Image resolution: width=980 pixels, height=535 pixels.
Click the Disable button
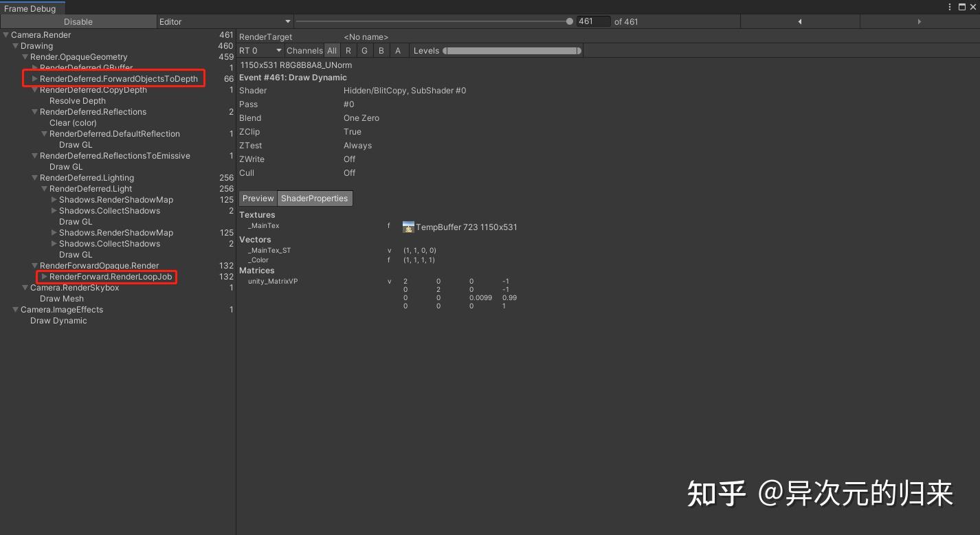[78, 21]
